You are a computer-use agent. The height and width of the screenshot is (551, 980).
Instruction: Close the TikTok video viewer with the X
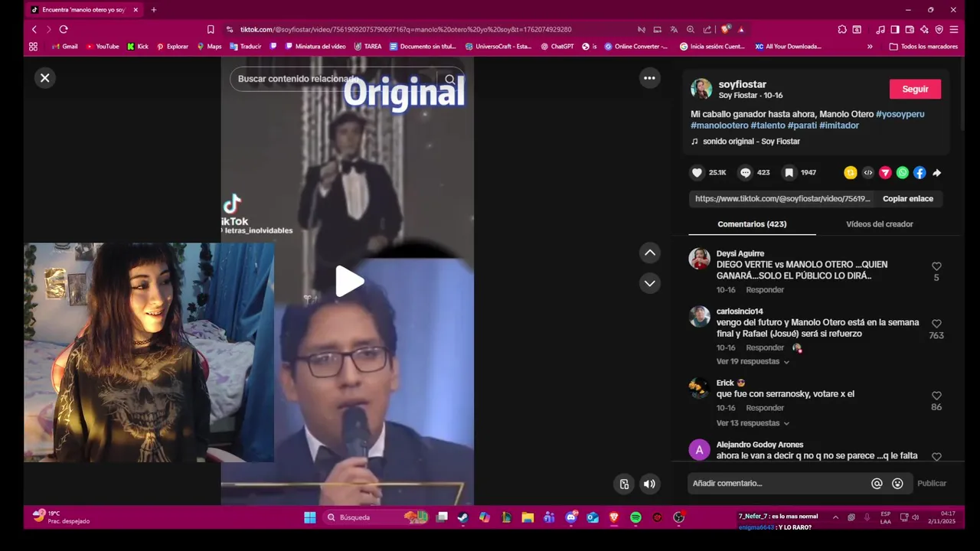(x=45, y=77)
